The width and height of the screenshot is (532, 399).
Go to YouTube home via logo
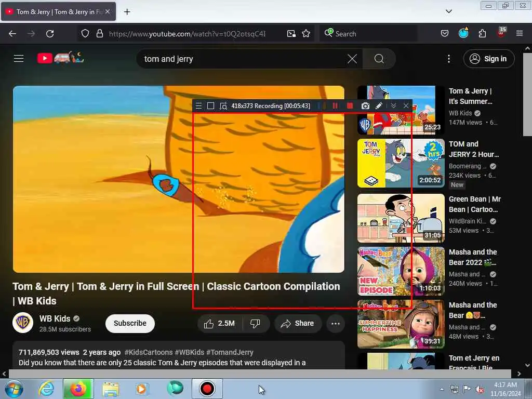click(x=60, y=58)
